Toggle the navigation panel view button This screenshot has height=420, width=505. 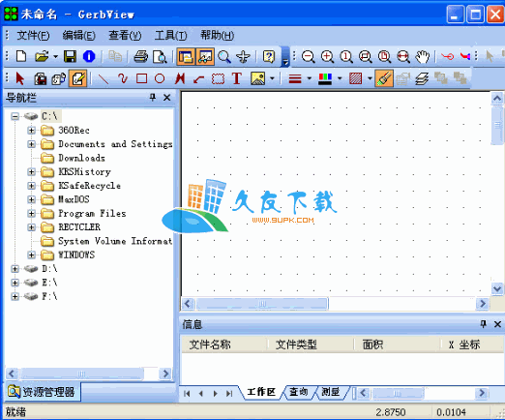186,56
